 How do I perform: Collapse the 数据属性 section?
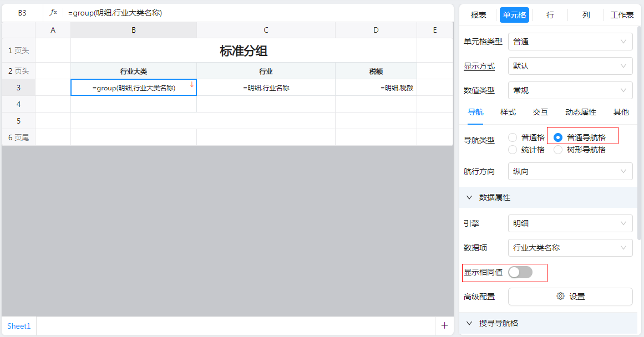click(x=469, y=197)
